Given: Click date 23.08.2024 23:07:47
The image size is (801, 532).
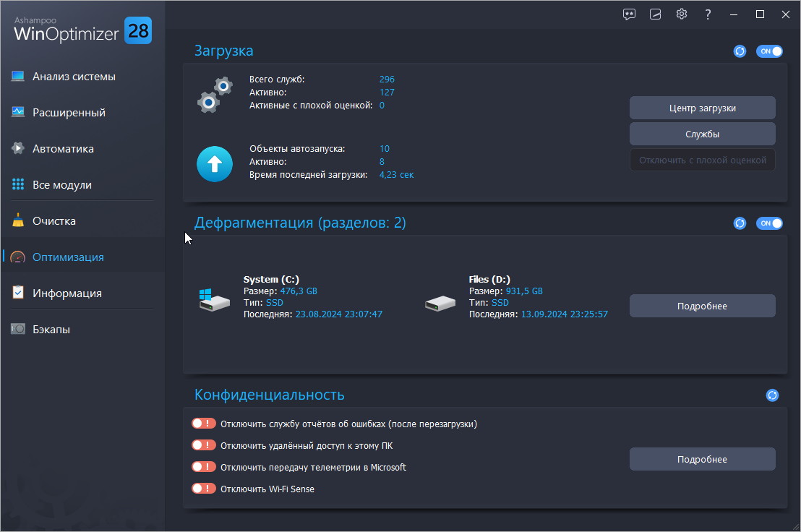Looking at the screenshot, I should coord(338,314).
